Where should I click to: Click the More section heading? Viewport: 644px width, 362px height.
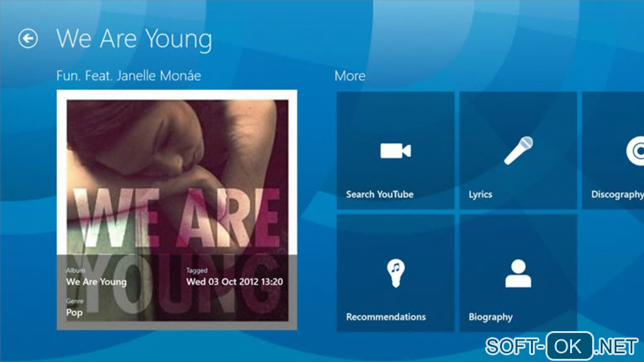click(x=350, y=76)
